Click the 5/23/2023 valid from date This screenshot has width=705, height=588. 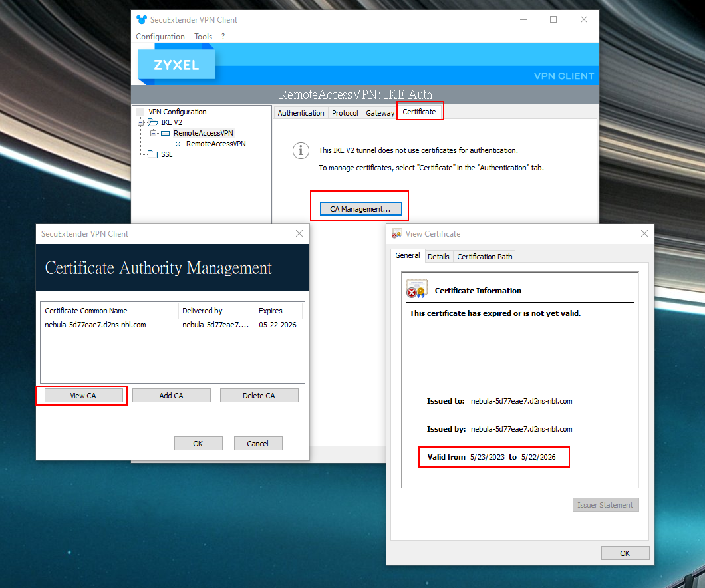coord(488,457)
